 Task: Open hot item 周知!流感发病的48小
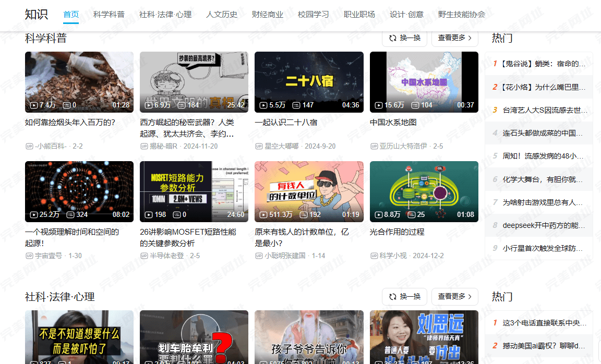click(x=539, y=156)
